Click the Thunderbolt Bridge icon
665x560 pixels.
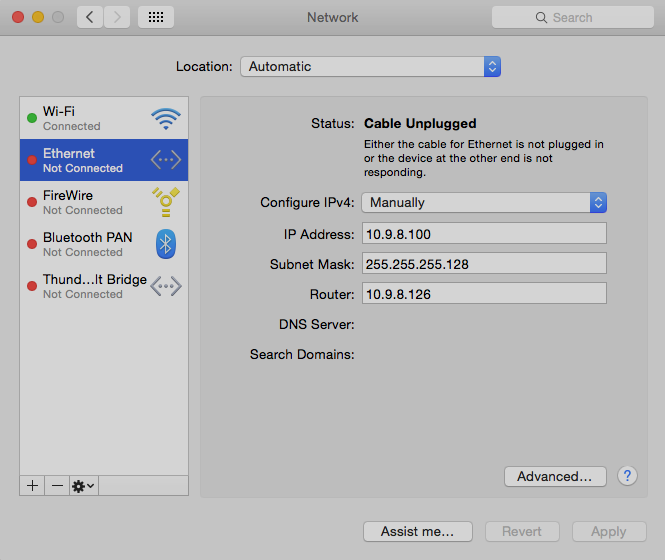[165, 286]
